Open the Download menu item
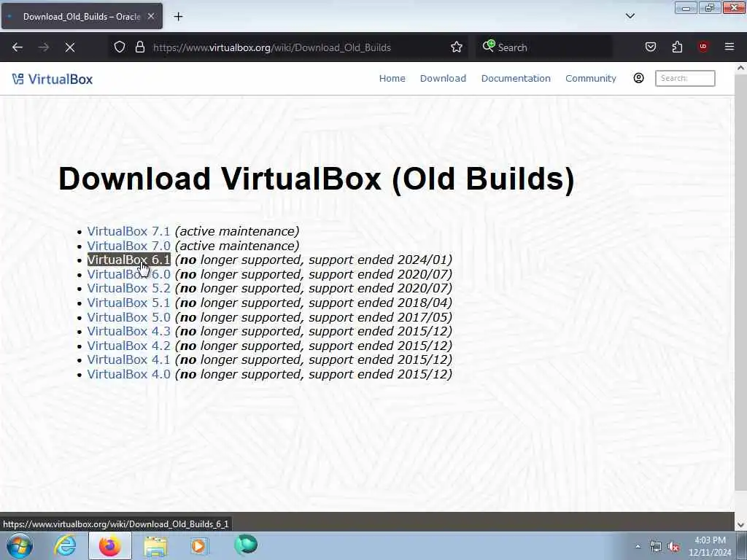The width and height of the screenshot is (747, 560). (443, 78)
